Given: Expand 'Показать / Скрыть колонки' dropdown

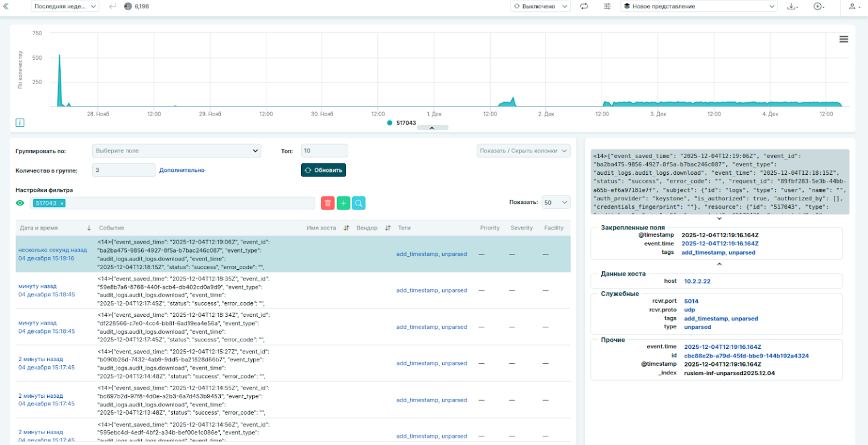Looking at the screenshot, I should click(523, 151).
